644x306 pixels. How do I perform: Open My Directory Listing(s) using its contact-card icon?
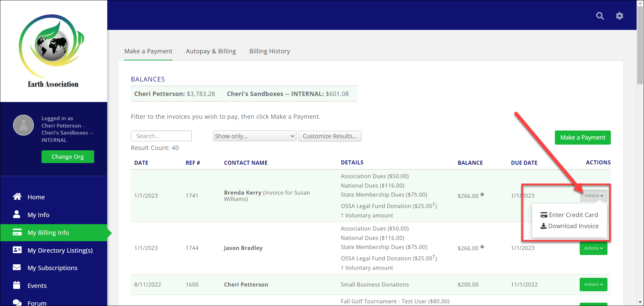point(17,250)
